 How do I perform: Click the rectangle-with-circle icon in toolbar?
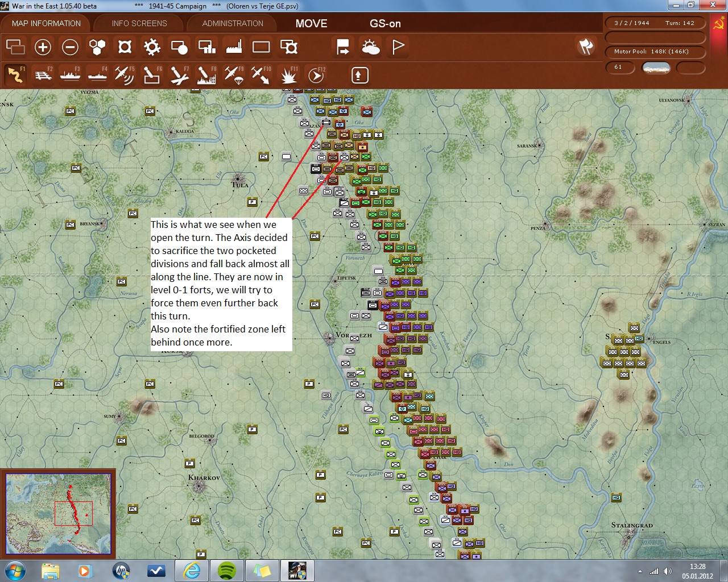[179, 47]
